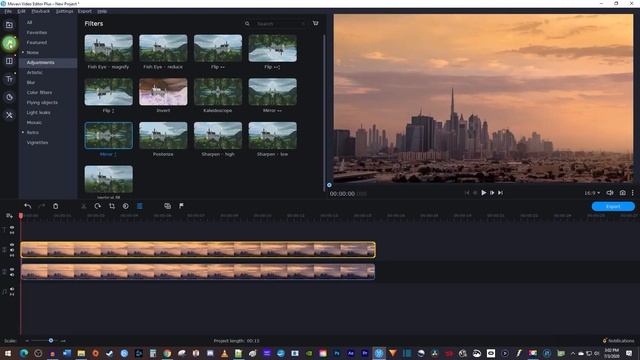Click the blue Export button
The image size is (640, 360).
[613, 207]
